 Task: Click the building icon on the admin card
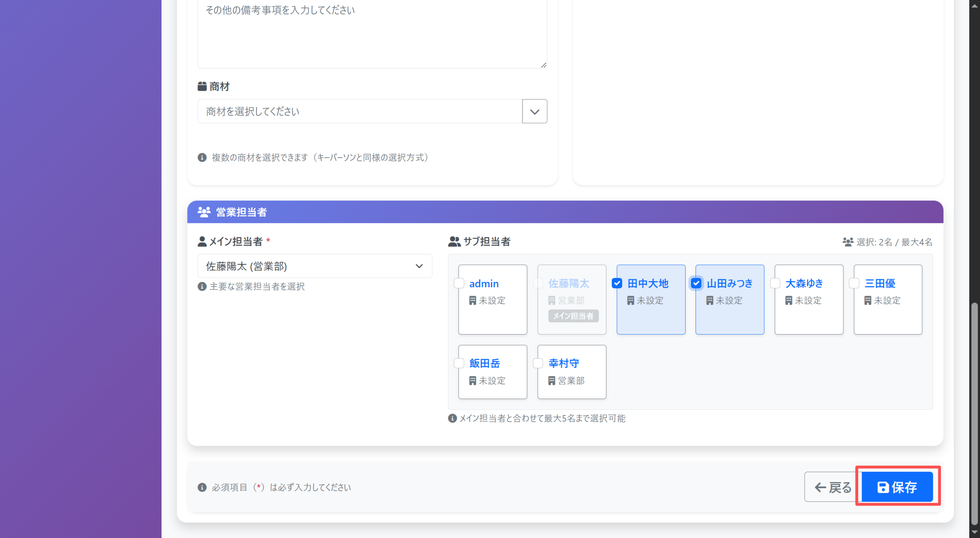pos(473,300)
